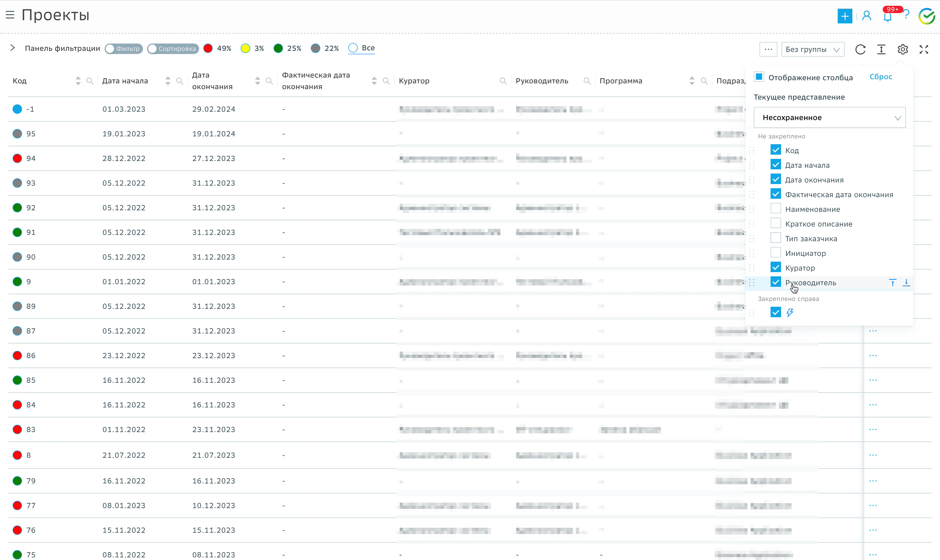Image resolution: width=940 pixels, height=560 pixels.
Task: Open the hamburger menu
Action: [x=10, y=15]
